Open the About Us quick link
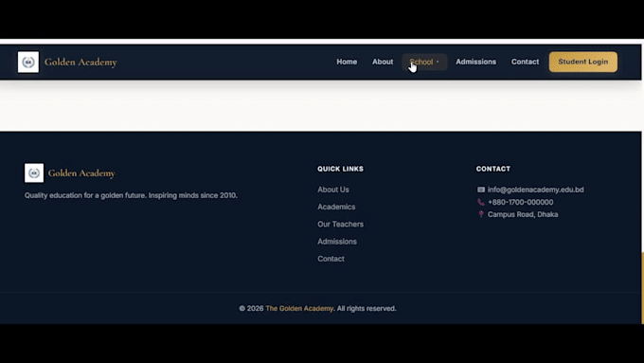The image size is (644, 363). pyautogui.click(x=333, y=190)
